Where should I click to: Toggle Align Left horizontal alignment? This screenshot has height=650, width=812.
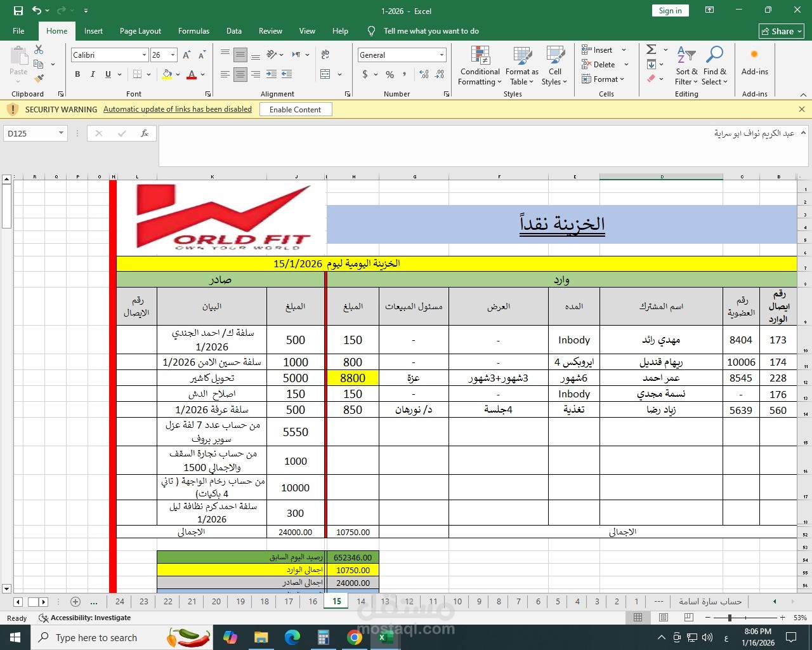click(225, 74)
